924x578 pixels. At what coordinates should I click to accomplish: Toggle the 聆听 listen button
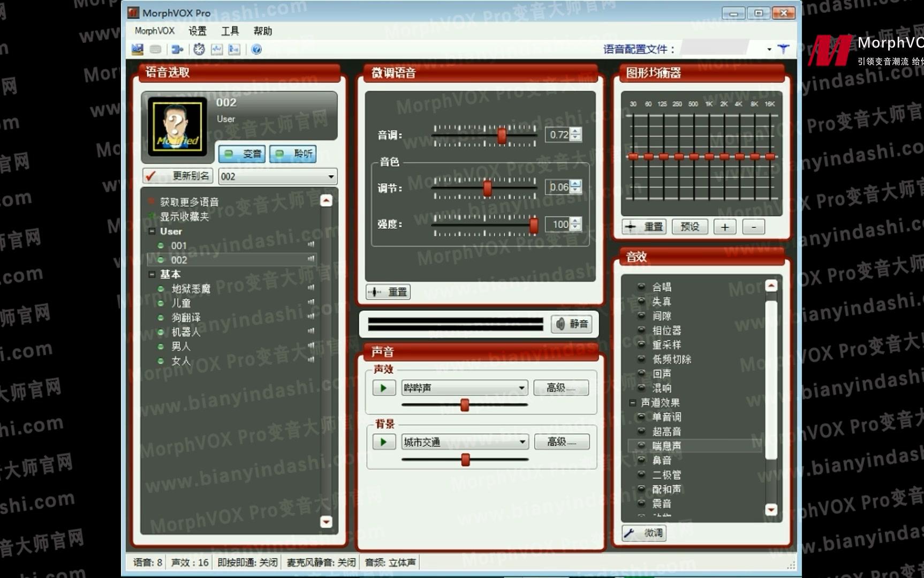coord(292,154)
